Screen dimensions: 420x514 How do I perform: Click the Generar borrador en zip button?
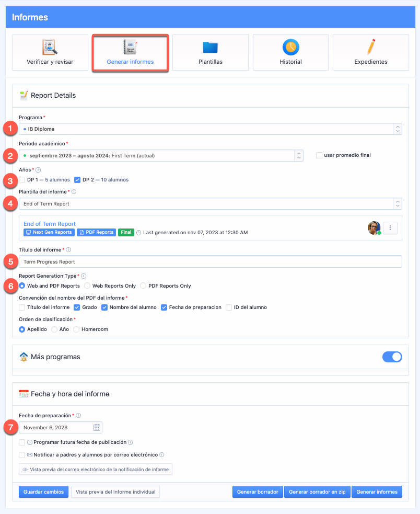pyautogui.click(x=317, y=492)
